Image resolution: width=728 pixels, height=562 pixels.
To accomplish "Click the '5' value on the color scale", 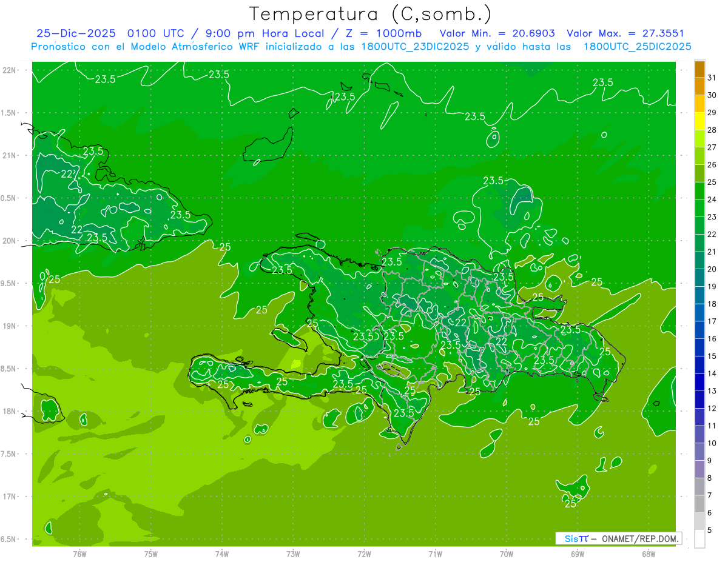I will click(710, 530).
